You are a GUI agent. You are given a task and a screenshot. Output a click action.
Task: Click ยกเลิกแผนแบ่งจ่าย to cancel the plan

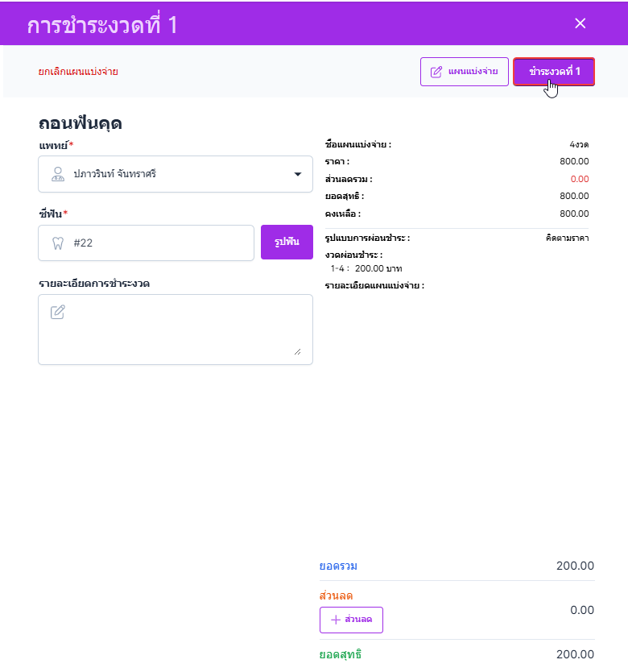(x=78, y=72)
